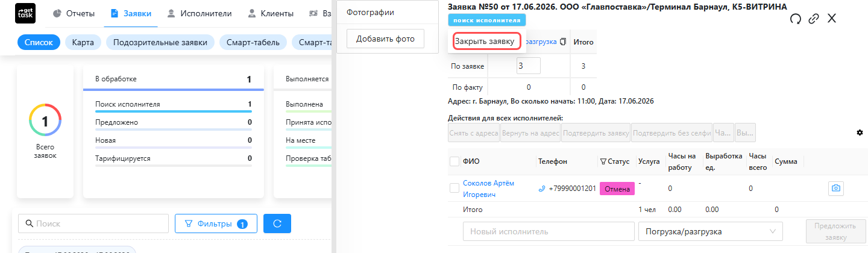Click the поиск исполнителя status badge
868x253 pixels.
(x=487, y=20)
